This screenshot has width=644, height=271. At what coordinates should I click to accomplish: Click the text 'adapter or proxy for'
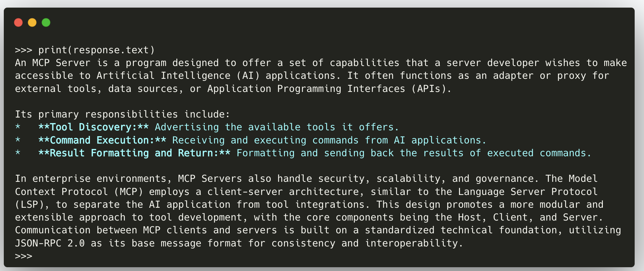click(551, 76)
